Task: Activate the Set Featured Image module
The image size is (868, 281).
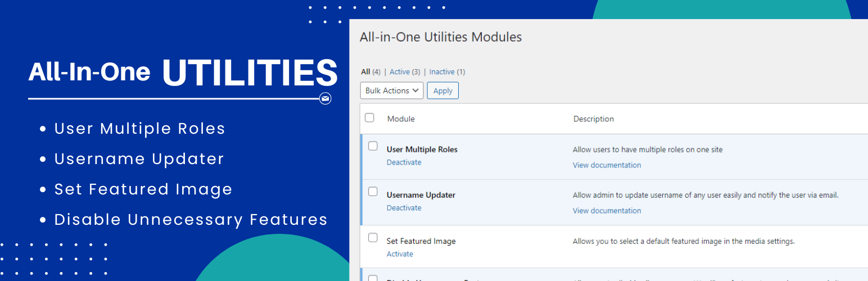Action: pos(400,254)
